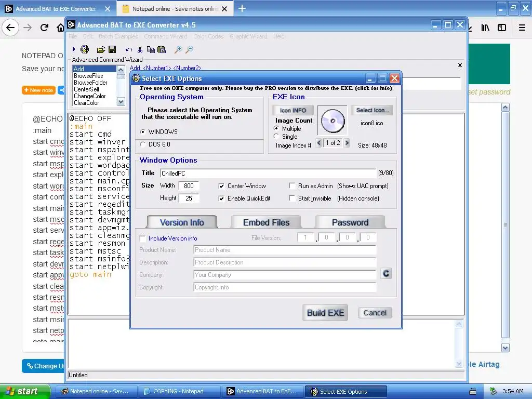Close the Notepad online browser tab
532x399 pixels.
(x=224, y=9)
